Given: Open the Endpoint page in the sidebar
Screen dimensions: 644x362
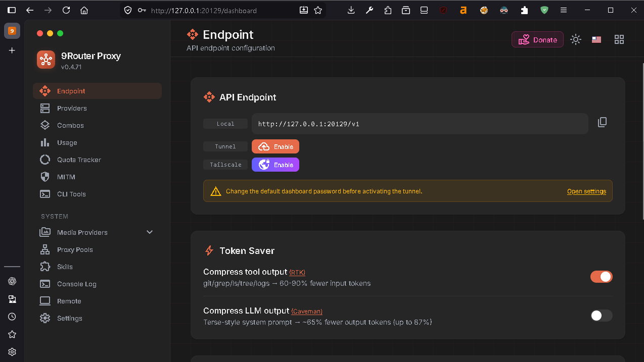Looking at the screenshot, I should tap(97, 91).
